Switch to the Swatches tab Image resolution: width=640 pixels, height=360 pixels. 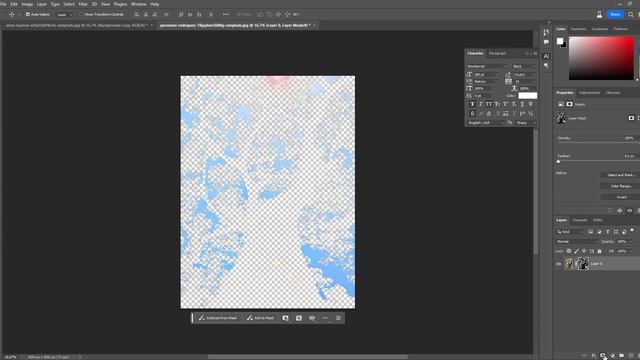coord(578,29)
